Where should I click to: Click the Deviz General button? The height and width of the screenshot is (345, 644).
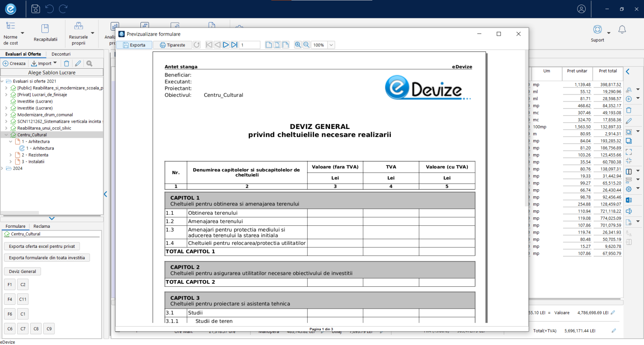(22, 271)
